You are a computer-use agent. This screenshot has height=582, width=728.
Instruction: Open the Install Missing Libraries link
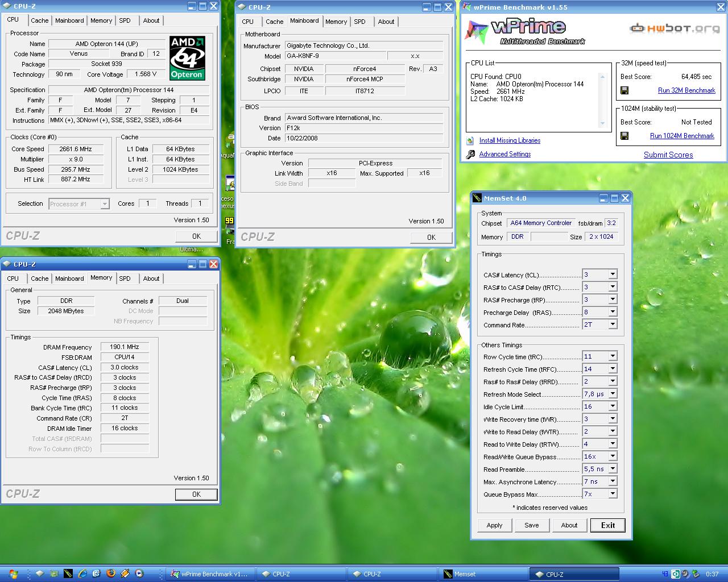[x=510, y=140]
